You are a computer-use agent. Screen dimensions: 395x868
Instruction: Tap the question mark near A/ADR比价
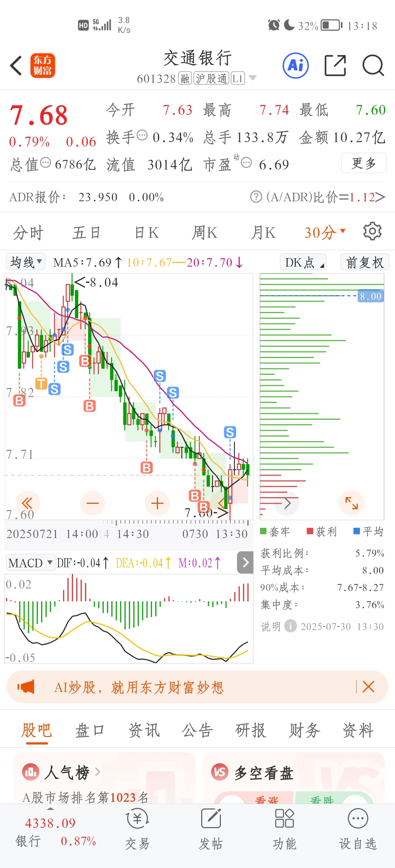(x=256, y=197)
